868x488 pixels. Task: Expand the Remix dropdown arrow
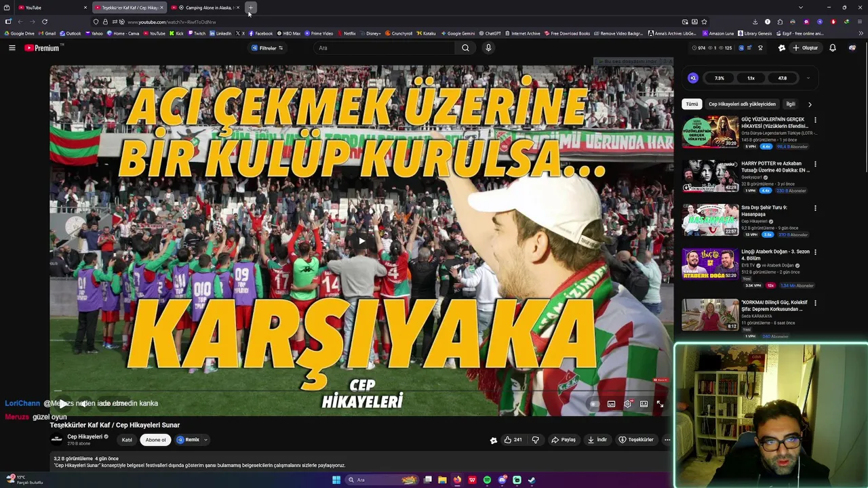(x=205, y=440)
